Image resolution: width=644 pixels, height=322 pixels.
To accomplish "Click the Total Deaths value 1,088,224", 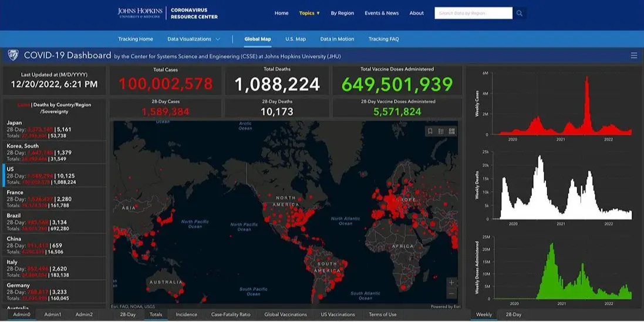I will pos(277,84).
